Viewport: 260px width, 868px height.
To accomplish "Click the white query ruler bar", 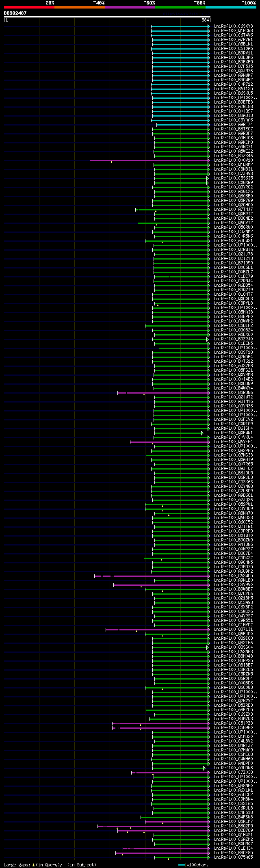I will 107,17.
